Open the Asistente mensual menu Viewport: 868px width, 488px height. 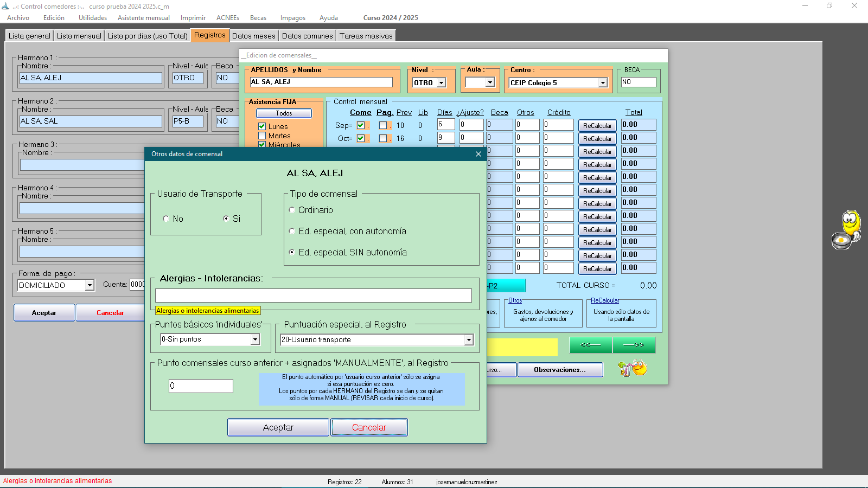(x=144, y=18)
